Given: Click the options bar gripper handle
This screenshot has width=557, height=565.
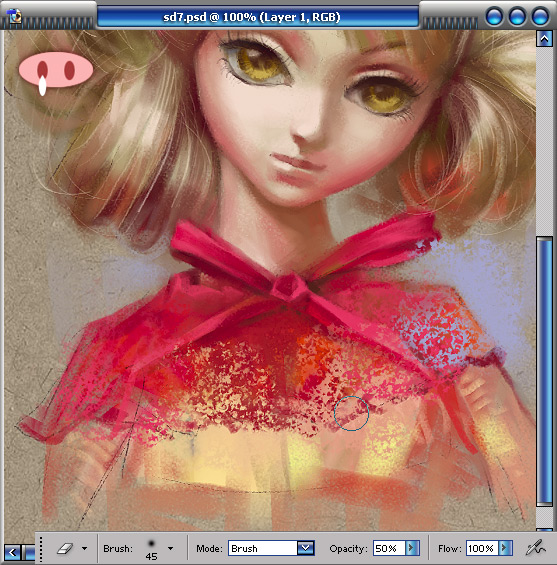Looking at the screenshot, I should 41,549.
